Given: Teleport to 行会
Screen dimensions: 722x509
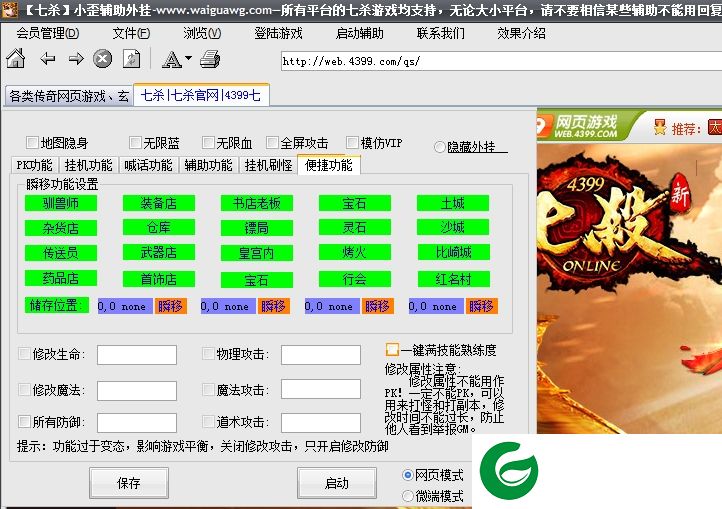Looking at the screenshot, I should (355, 279).
